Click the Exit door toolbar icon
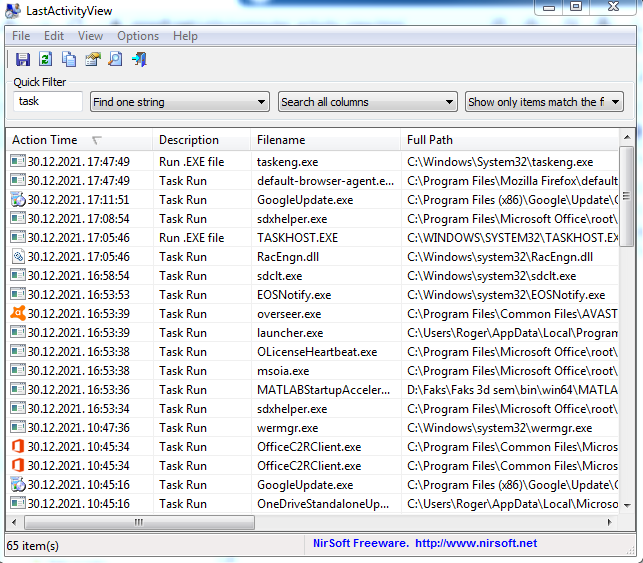The height and width of the screenshot is (563, 643). [140, 60]
